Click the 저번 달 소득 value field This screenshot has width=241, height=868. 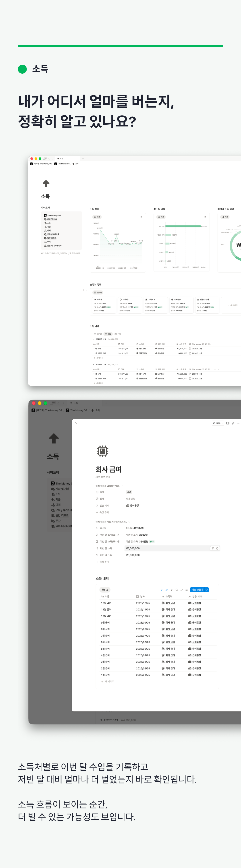coord(172,548)
